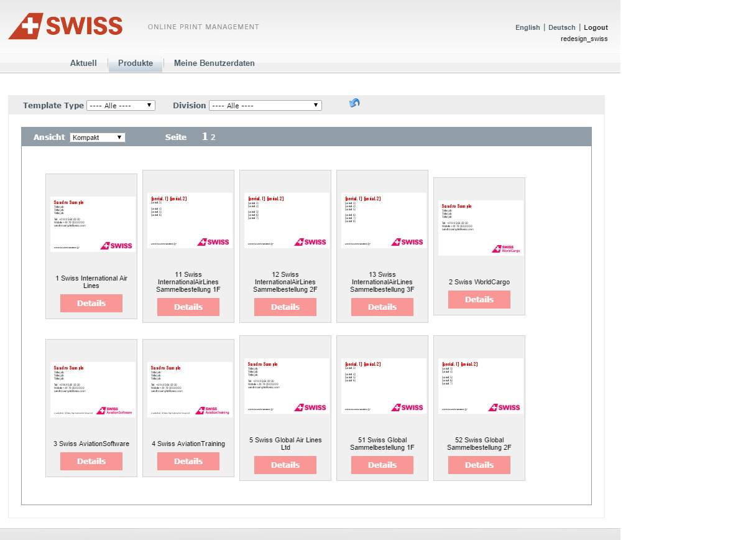Click the 'ONLINE PRINT MANAGEMENT' header text

coord(203,27)
